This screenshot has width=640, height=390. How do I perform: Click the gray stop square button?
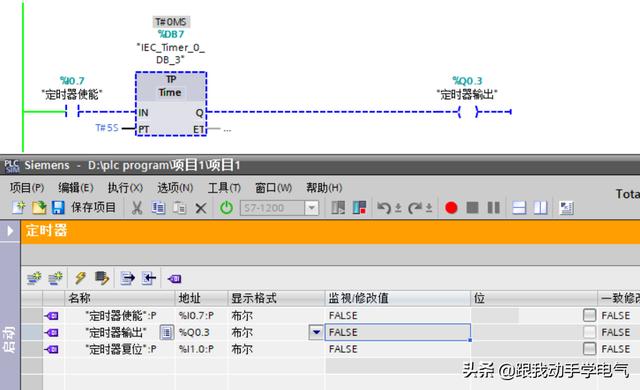point(472,208)
